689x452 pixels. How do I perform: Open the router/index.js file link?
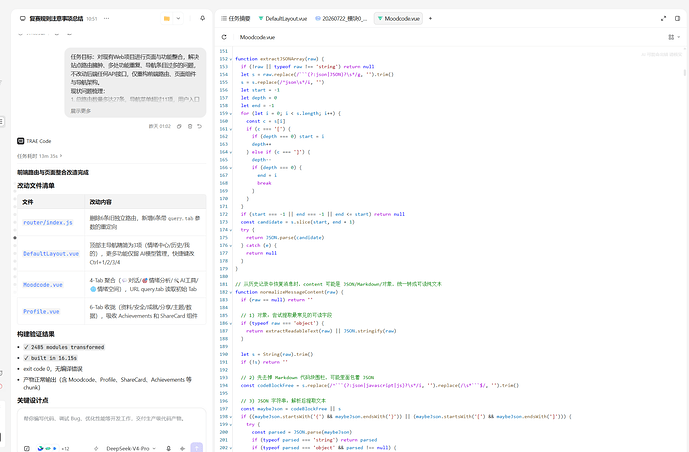[48, 223]
